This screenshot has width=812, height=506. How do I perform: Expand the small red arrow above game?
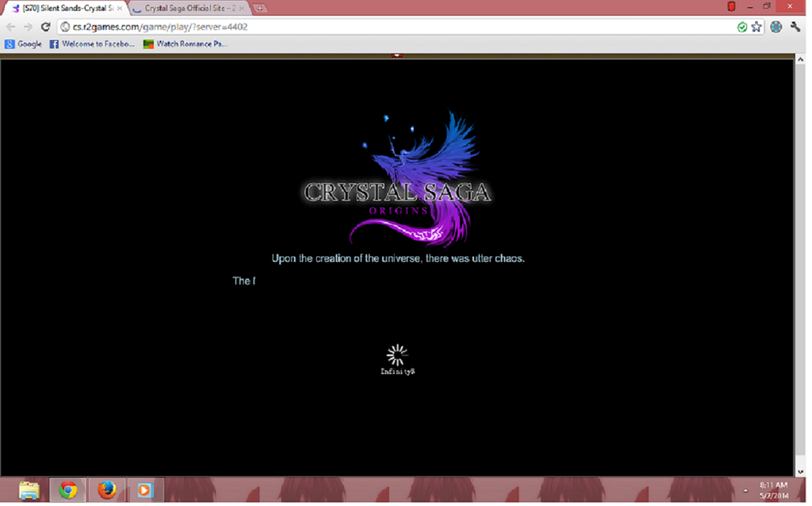pos(397,55)
